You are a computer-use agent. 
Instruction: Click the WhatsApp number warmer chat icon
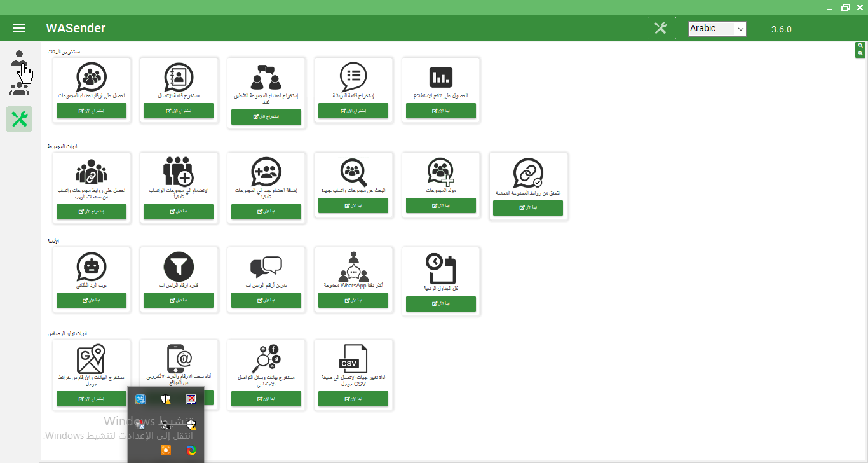(266, 267)
